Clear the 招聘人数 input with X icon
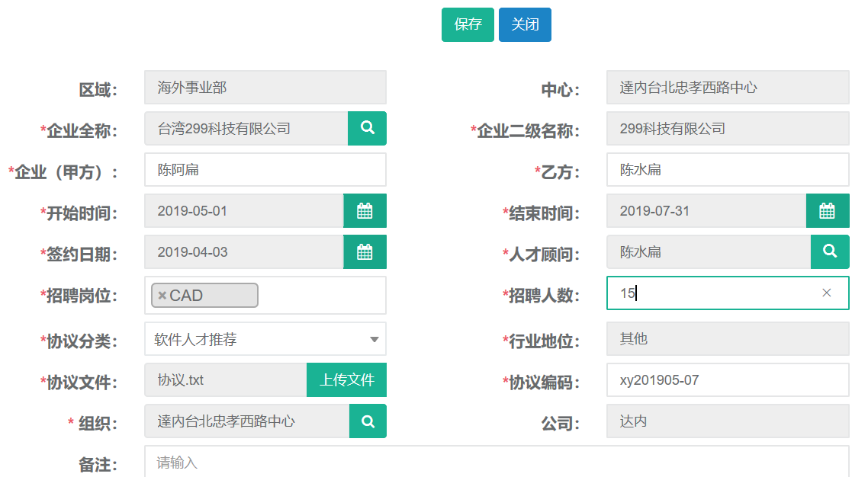This screenshot has height=477, width=868. [826, 293]
